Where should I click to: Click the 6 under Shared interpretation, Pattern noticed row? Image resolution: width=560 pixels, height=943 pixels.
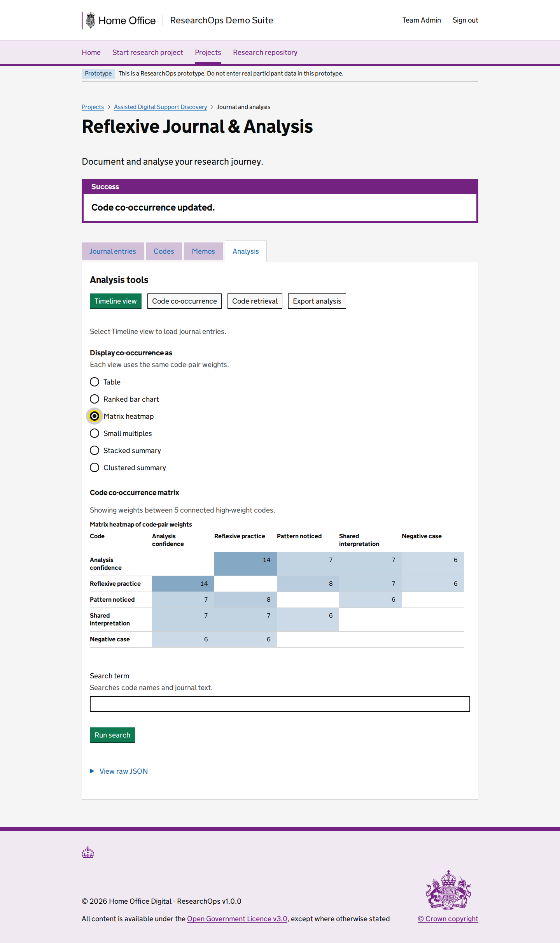[370, 600]
